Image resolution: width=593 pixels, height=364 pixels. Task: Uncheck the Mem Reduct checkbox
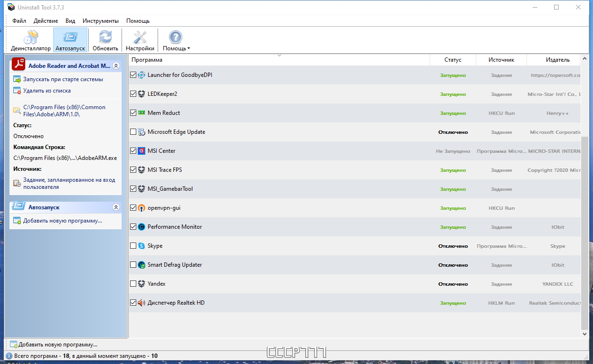(x=133, y=113)
